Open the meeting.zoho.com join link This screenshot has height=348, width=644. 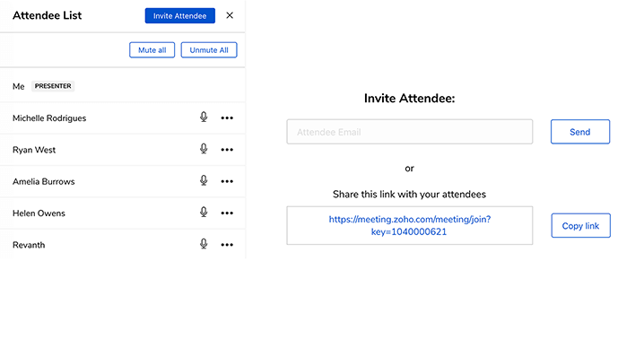point(410,225)
